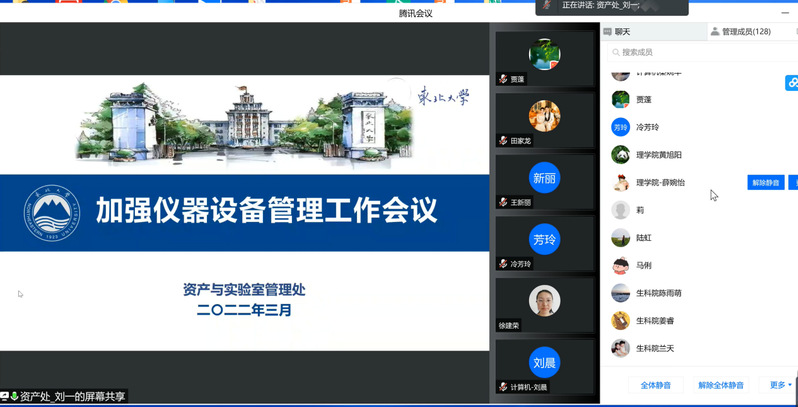Select member 生科院陈雨萌 in list
The height and width of the screenshot is (407, 798).
pyautogui.click(x=659, y=293)
